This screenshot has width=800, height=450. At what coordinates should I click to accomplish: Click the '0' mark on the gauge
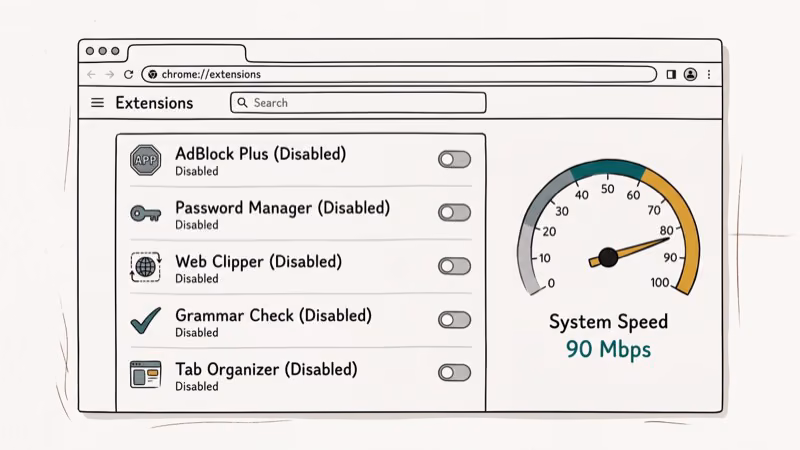[551, 283]
